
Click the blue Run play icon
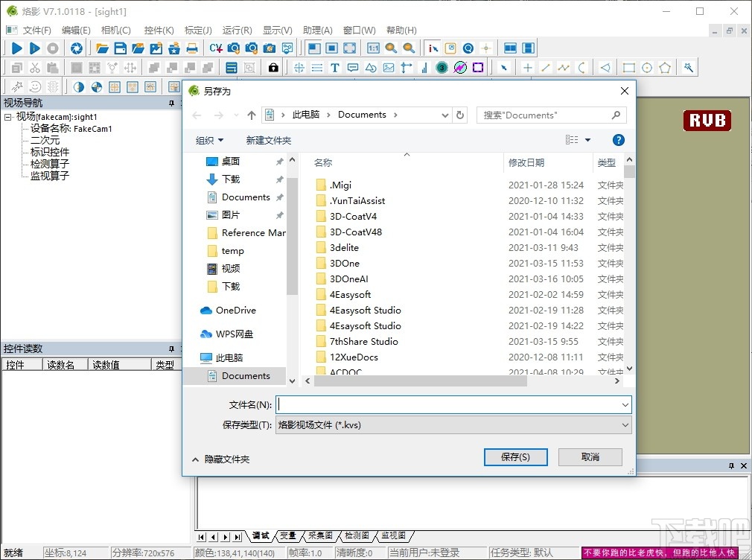(x=16, y=48)
